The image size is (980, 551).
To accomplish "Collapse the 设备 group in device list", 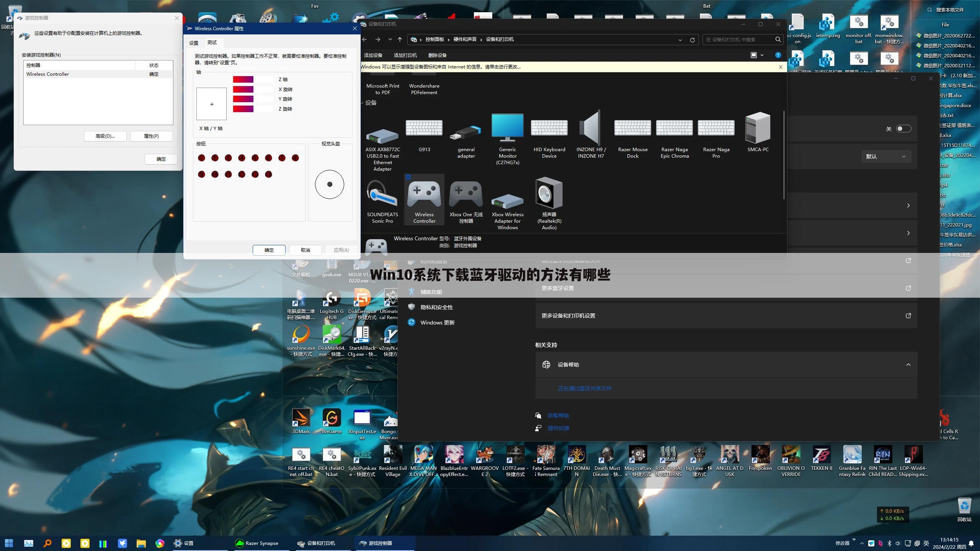I will (363, 103).
